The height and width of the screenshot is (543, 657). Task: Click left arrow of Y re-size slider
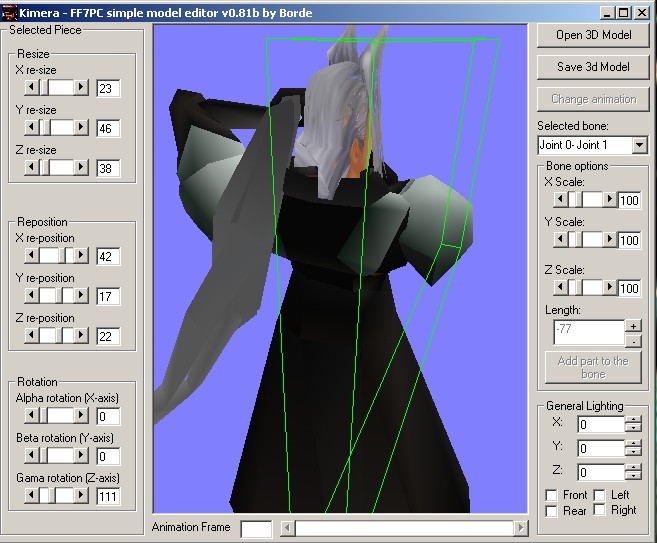(x=30, y=128)
